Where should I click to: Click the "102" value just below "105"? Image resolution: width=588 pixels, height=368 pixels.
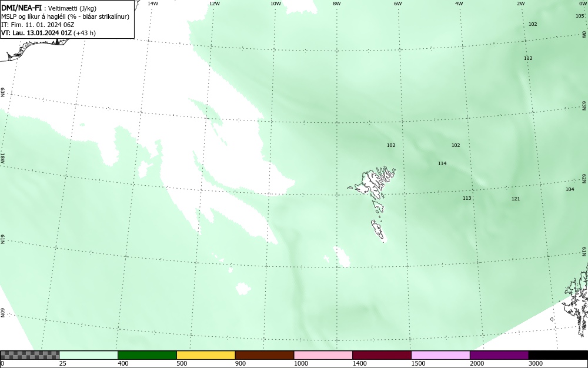pyautogui.click(x=533, y=24)
